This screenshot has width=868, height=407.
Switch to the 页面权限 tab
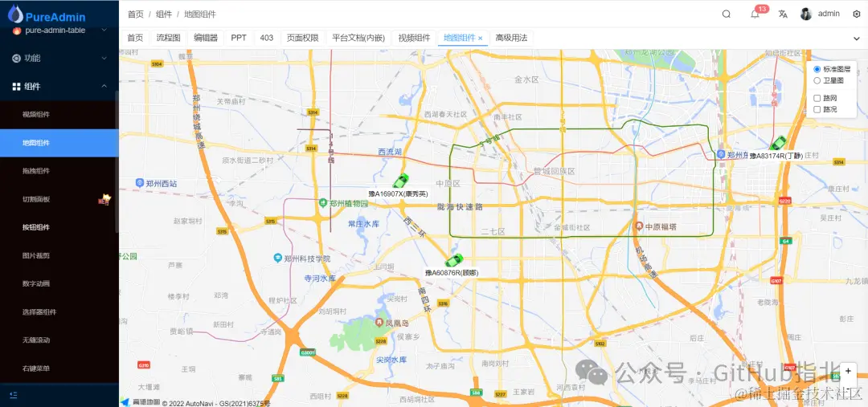[x=302, y=38]
